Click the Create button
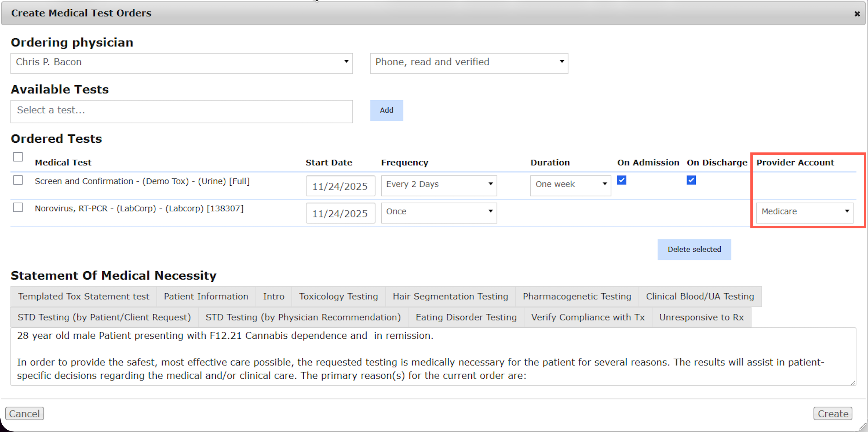Viewport: 868px width, 432px height. 833,413
